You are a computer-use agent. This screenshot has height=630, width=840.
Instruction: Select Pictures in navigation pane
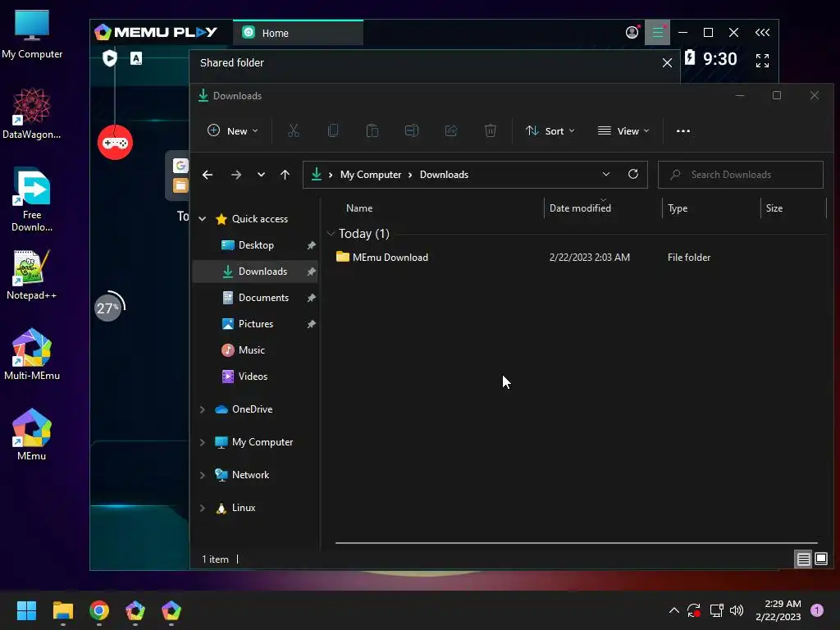click(255, 324)
